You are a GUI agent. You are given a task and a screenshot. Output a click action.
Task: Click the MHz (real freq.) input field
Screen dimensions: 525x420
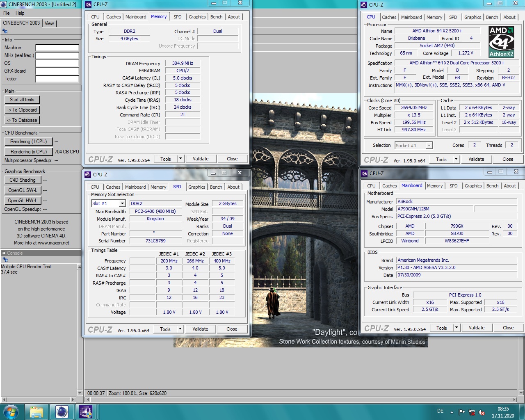click(57, 55)
